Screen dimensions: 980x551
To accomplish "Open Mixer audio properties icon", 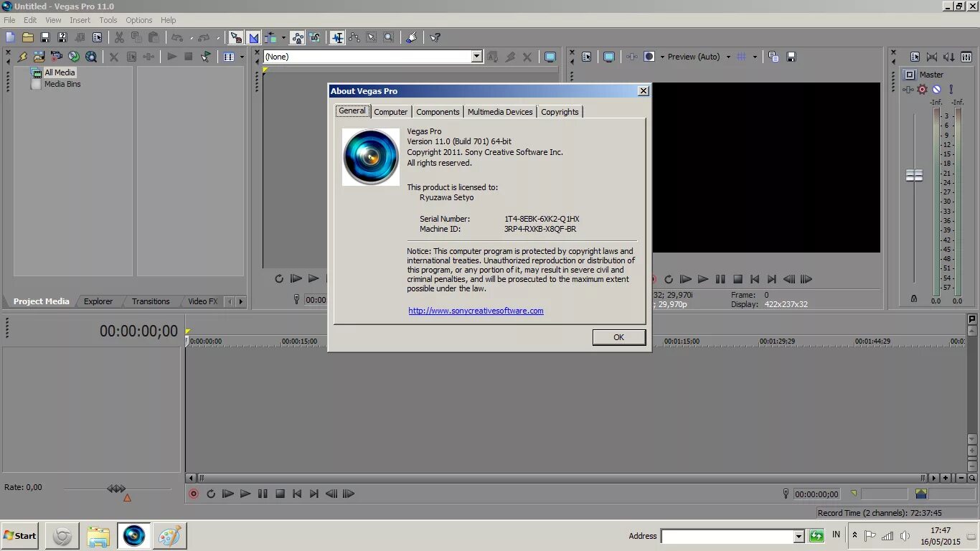I will 915,57.
